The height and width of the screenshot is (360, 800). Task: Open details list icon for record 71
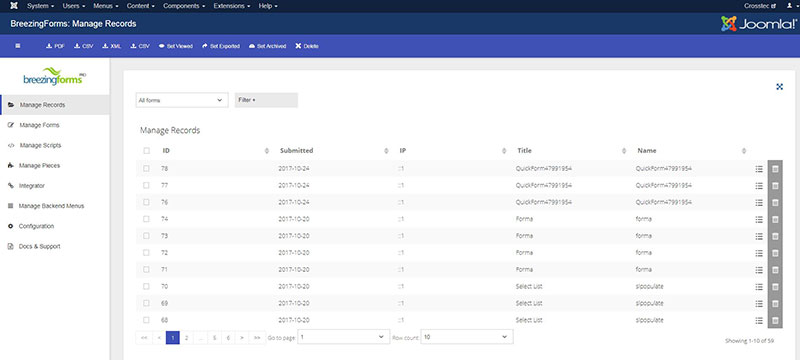click(759, 270)
